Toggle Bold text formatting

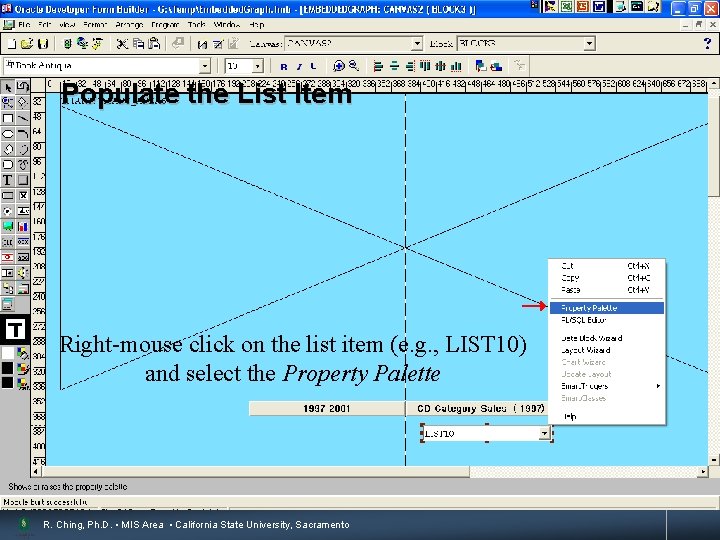pos(284,66)
